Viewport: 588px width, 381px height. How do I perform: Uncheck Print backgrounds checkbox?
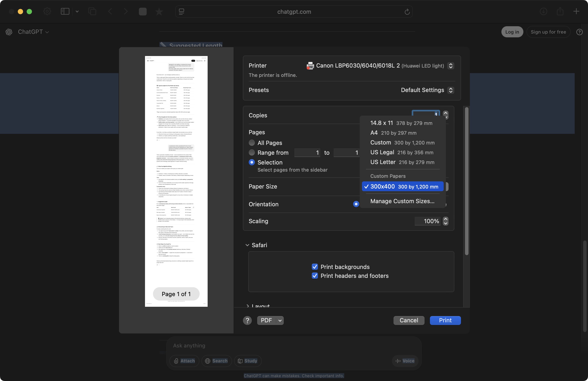(314, 267)
